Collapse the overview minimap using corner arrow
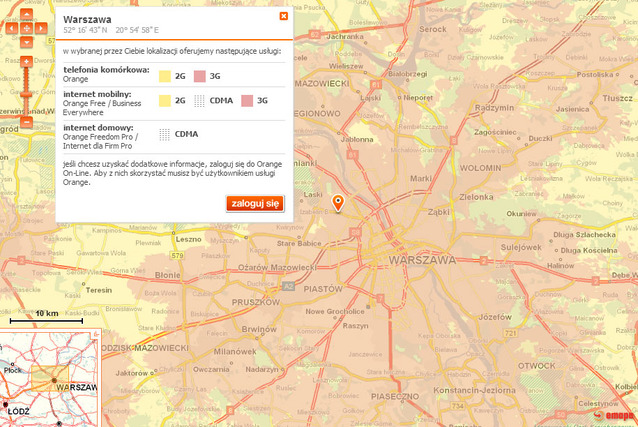The height and width of the screenshot is (427, 638). [x=95, y=335]
